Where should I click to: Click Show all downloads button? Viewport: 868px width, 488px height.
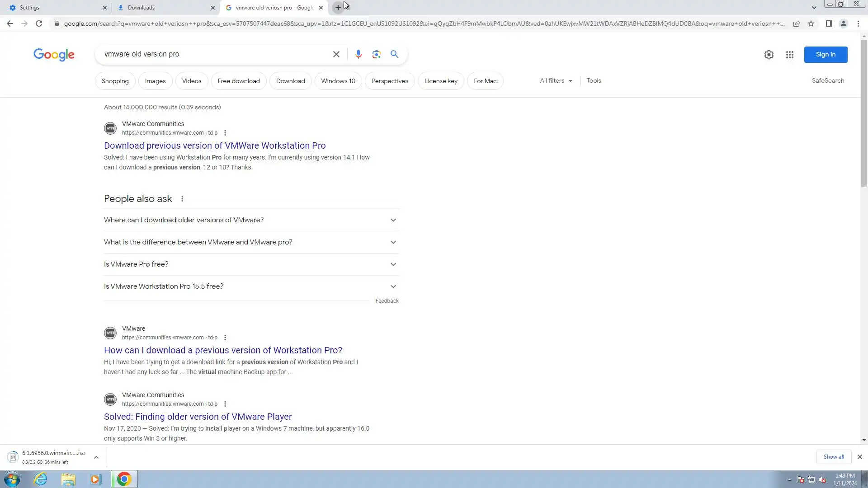tap(833, 457)
